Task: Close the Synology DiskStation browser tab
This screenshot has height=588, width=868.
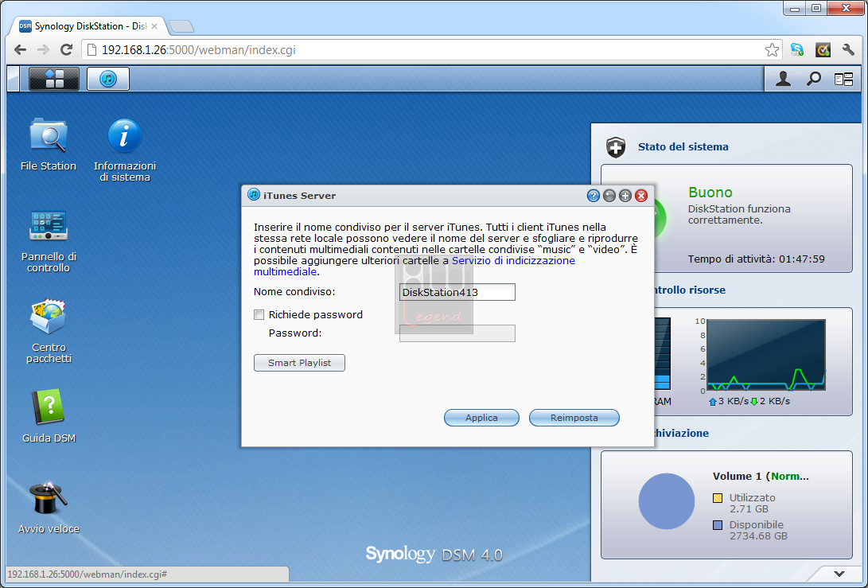Action: click(x=154, y=26)
